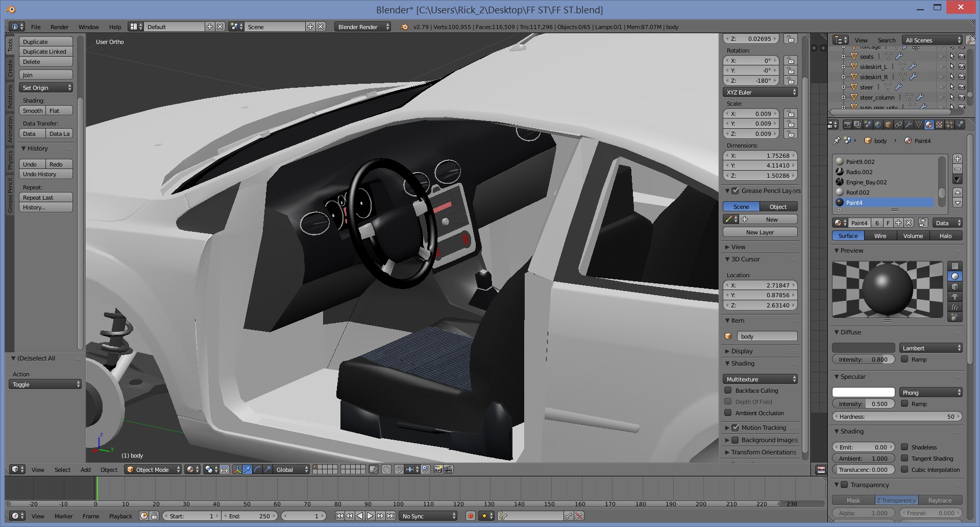Click the OpenGL render image camera icon
Viewport: 980px width, 527px height.
point(438,469)
